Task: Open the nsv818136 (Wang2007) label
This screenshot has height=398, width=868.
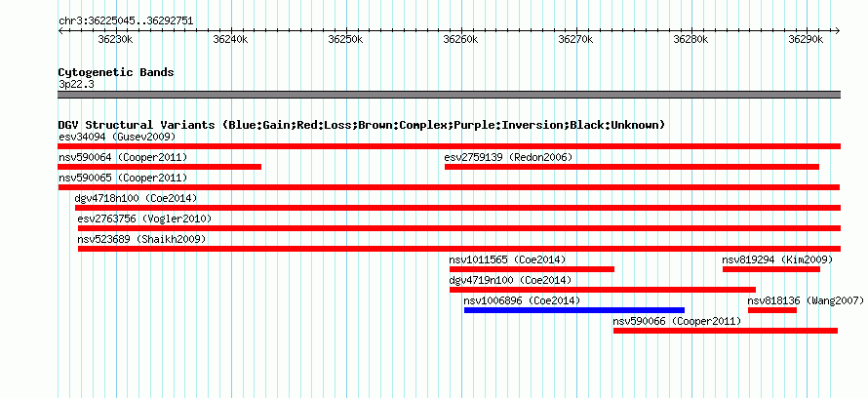Action: pyautogui.click(x=806, y=300)
